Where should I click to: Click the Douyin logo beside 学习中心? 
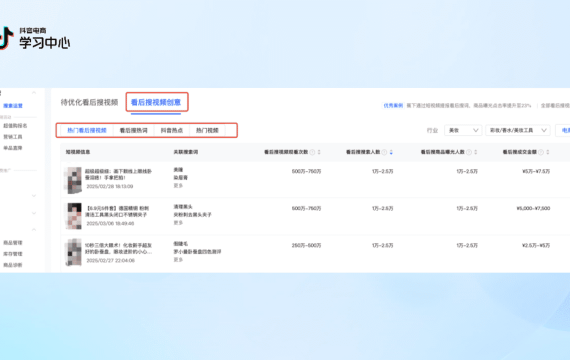tap(6, 38)
